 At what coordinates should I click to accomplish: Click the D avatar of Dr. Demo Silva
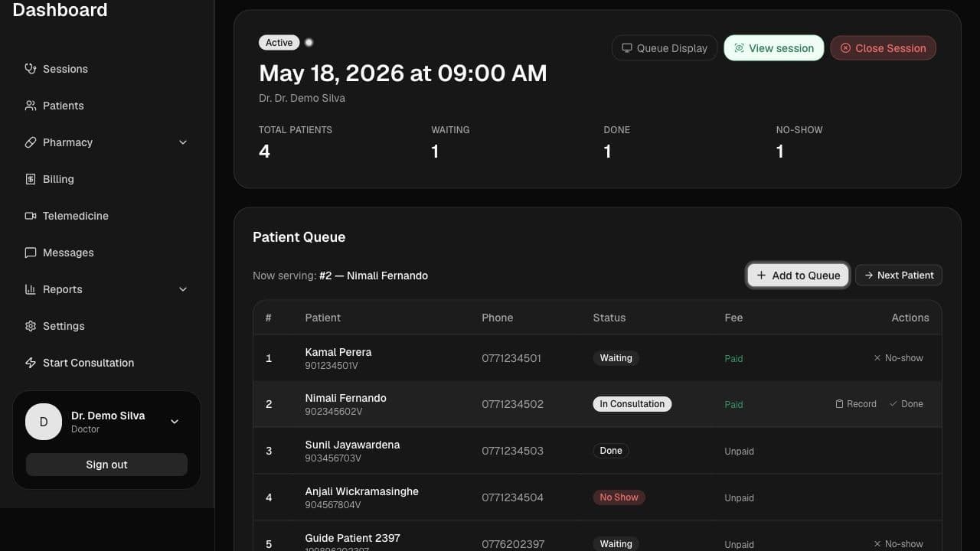click(x=44, y=422)
